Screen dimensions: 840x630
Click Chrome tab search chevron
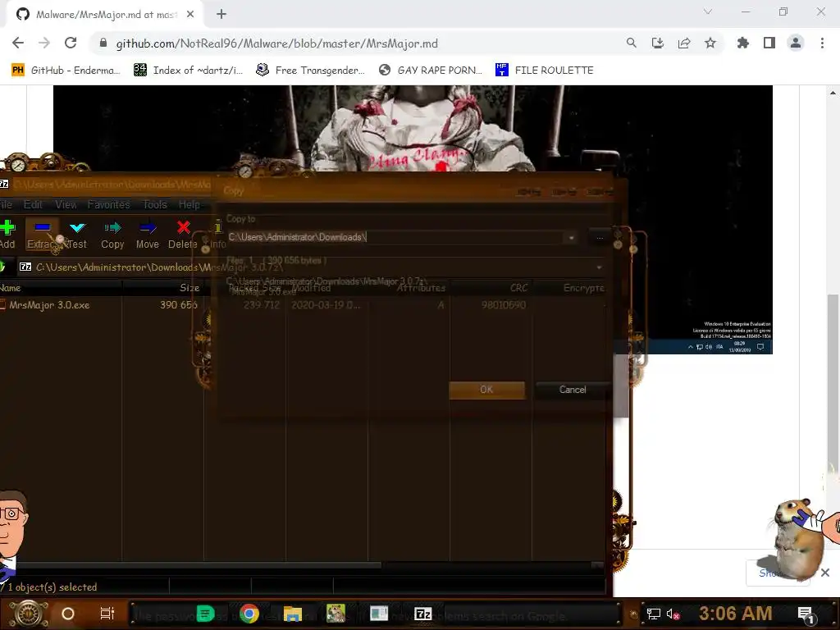[x=708, y=11]
